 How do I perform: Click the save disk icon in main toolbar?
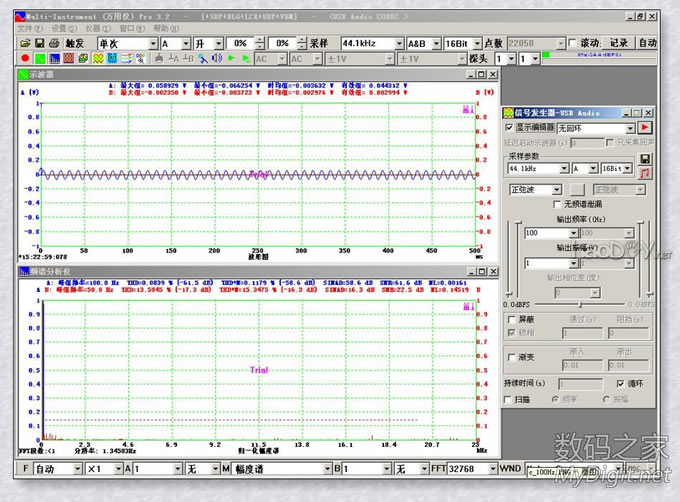click(38, 44)
